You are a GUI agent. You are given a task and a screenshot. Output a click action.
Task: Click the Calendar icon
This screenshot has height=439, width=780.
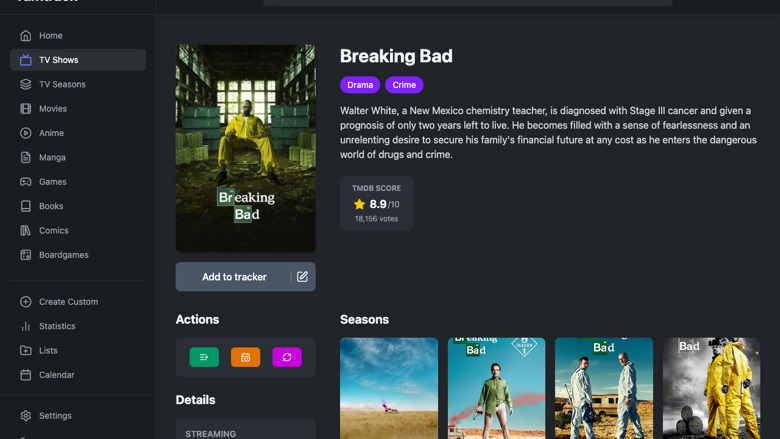pos(25,375)
